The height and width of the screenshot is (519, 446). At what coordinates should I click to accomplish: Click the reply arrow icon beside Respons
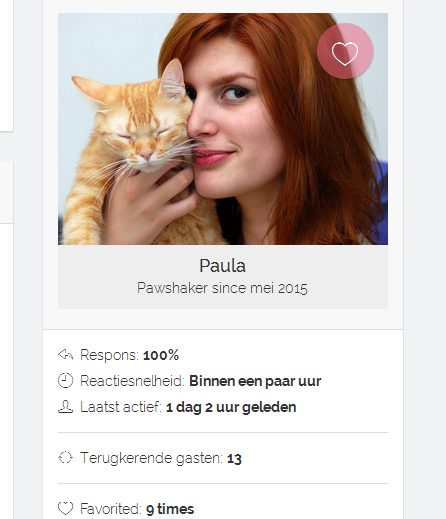65,355
